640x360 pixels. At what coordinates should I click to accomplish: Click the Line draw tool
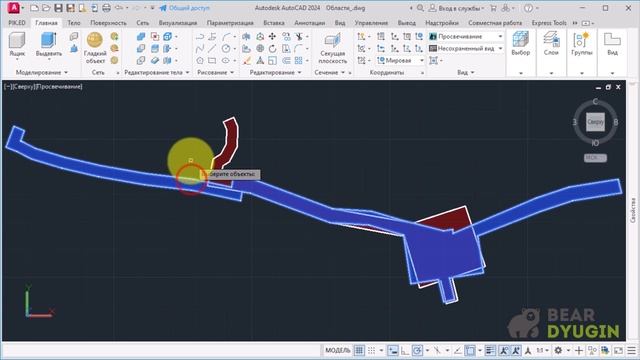click(x=212, y=49)
